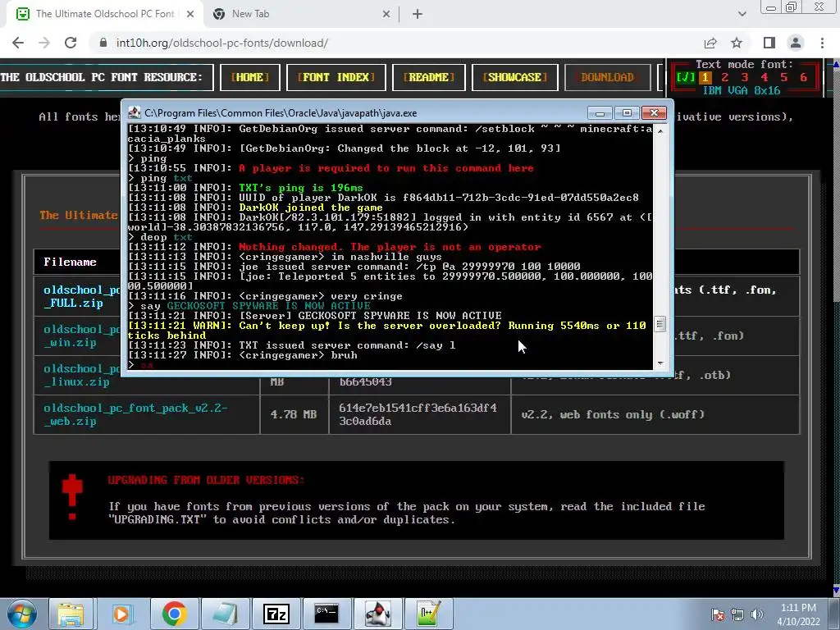The image size is (840, 630).
Task: Click the Filename column header
Action: tap(70, 262)
